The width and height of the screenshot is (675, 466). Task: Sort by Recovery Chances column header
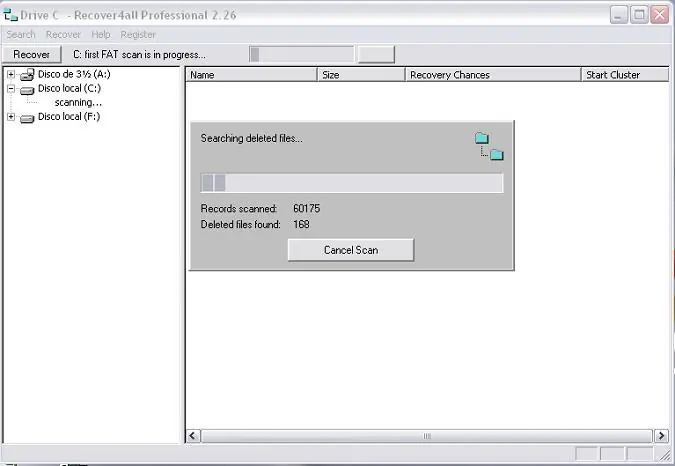coord(493,75)
